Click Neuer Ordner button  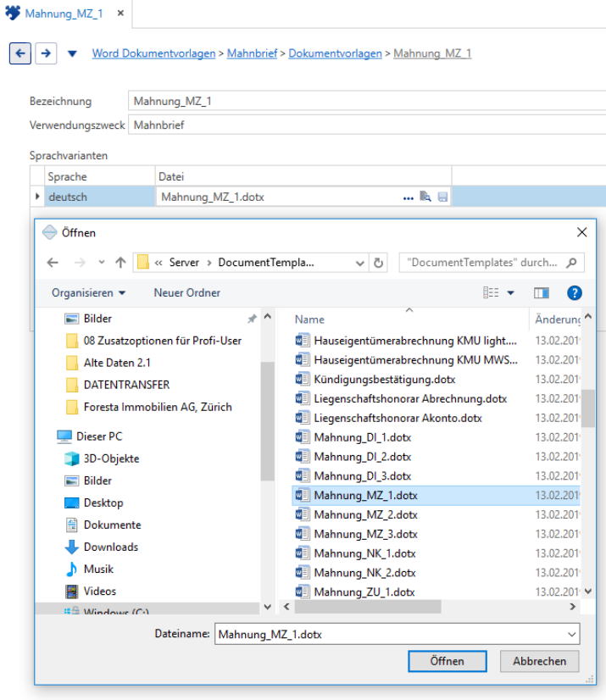point(187,293)
